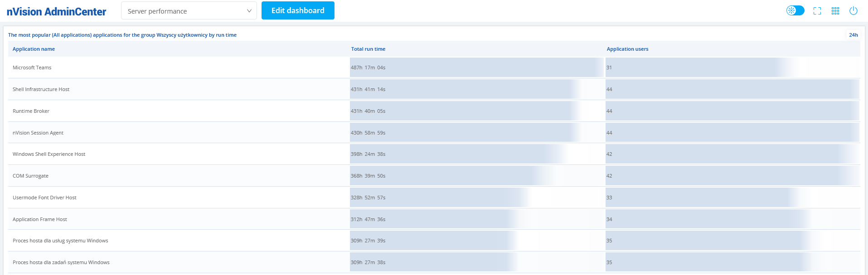Click the Shell Infrastructure Host entry
The width and height of the screenshot is (868, 275).
tap(41, 89)
